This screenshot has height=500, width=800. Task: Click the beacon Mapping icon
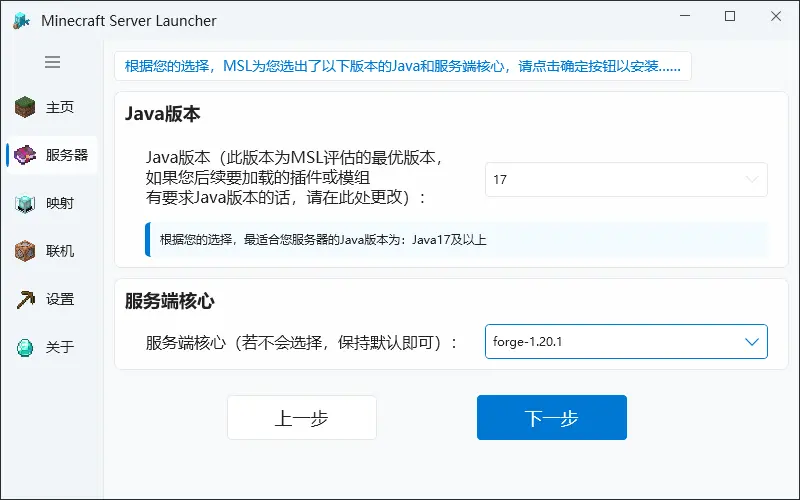[24, 203]
